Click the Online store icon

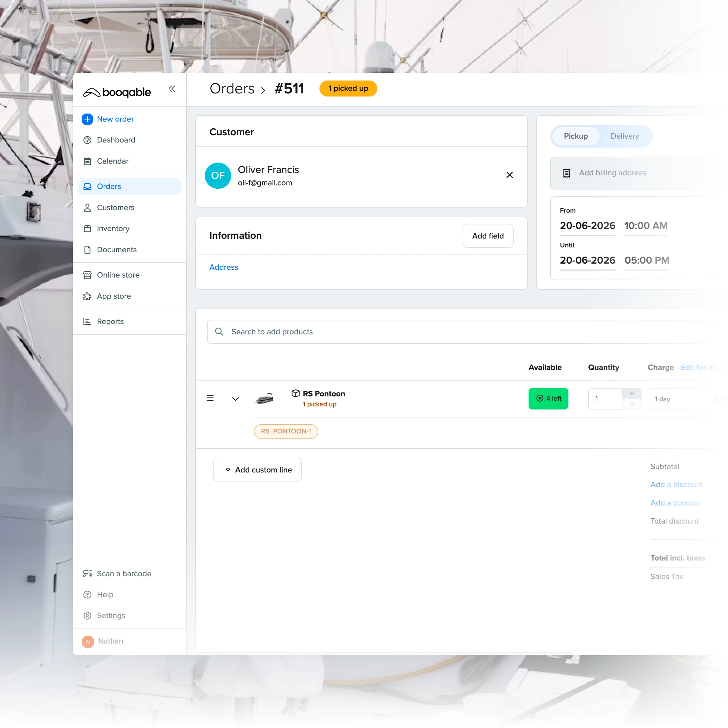[x=87, y=275]
